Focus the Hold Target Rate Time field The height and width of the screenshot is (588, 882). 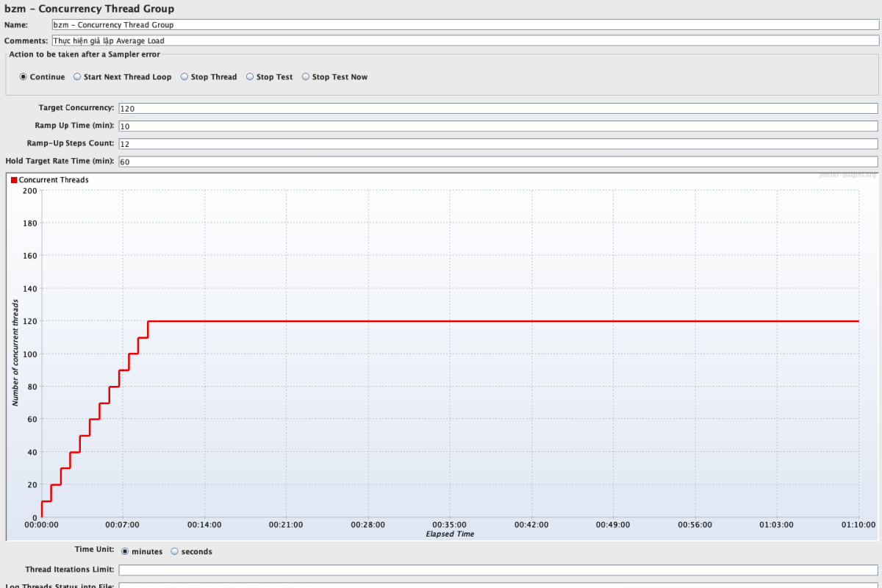(x=498, y=162)
